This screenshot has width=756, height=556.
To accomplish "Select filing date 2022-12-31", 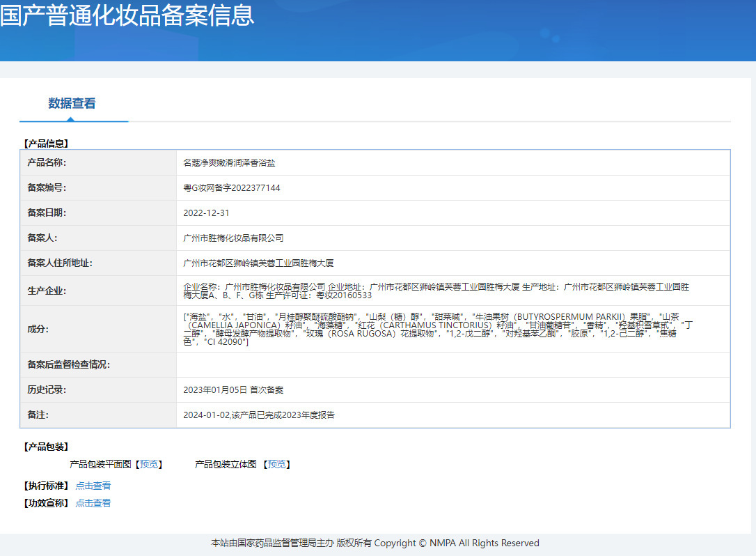I will [206, 213].
